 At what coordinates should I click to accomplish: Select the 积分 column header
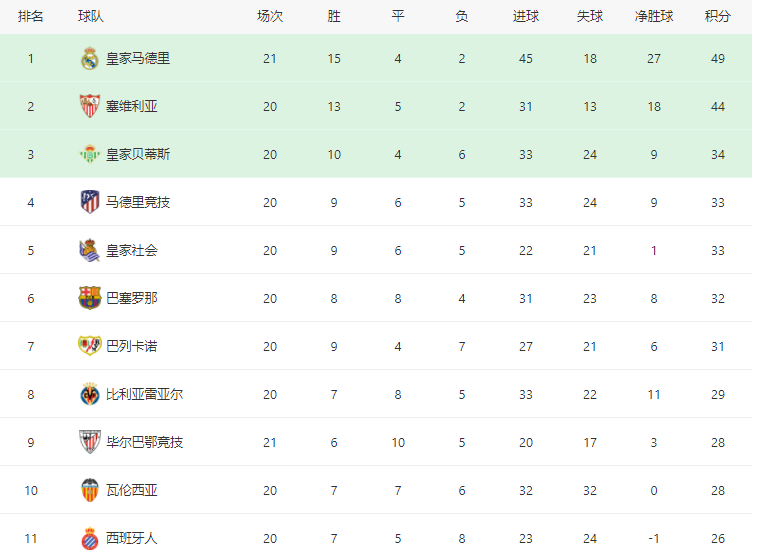[x=718, y=16]
